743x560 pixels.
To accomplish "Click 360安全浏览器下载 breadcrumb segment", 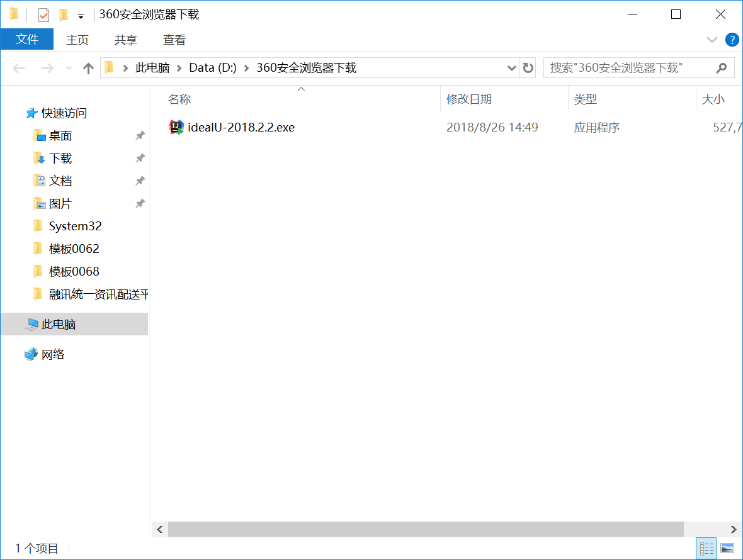I will (306, 68).
